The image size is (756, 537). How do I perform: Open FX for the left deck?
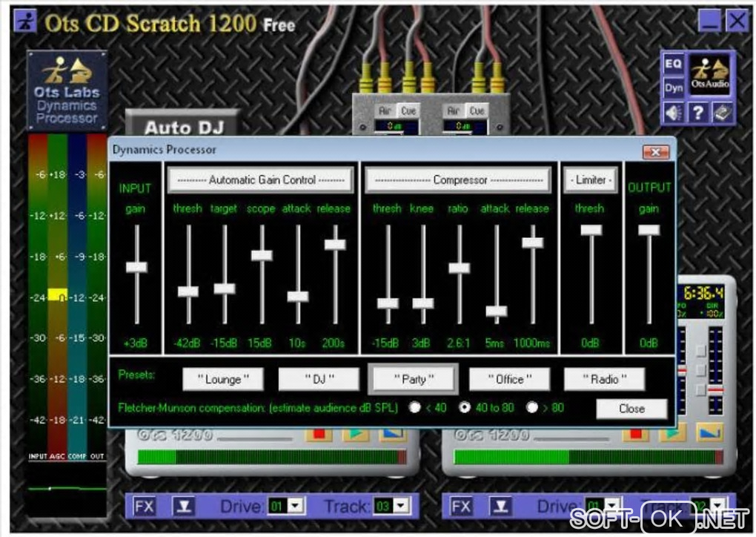[144, 507]
